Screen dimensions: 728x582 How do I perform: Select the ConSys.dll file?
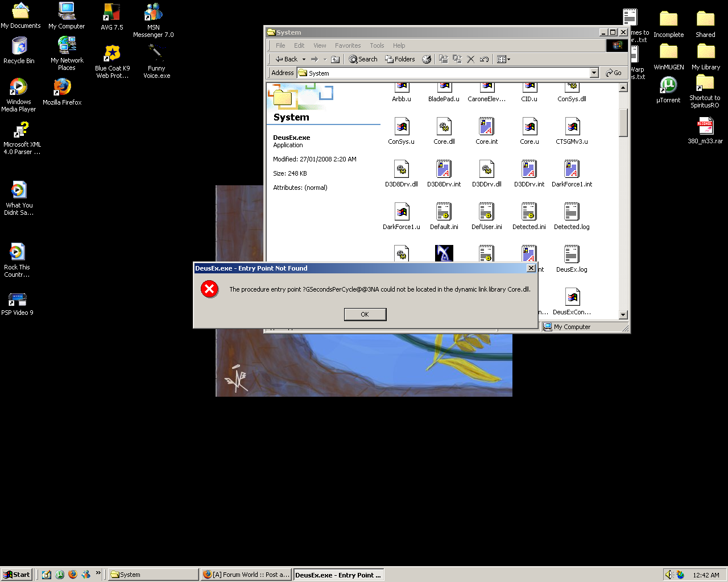(x=572, y=93)
